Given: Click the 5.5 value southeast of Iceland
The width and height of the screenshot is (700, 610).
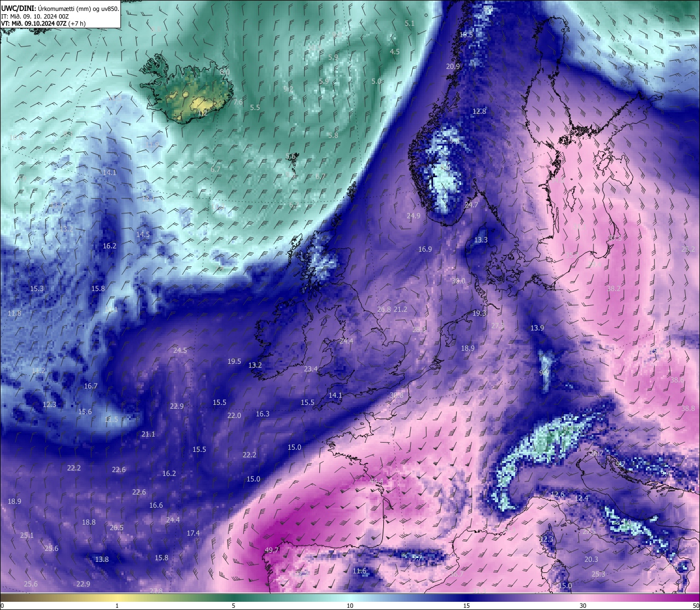Looking at the screenshot, I should coord(255,108).
